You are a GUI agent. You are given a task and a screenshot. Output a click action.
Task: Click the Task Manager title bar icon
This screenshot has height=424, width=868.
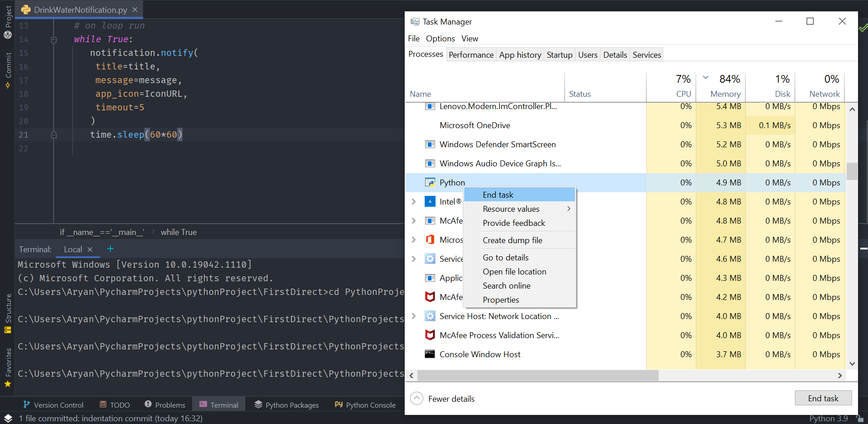[x=415, y=22]
